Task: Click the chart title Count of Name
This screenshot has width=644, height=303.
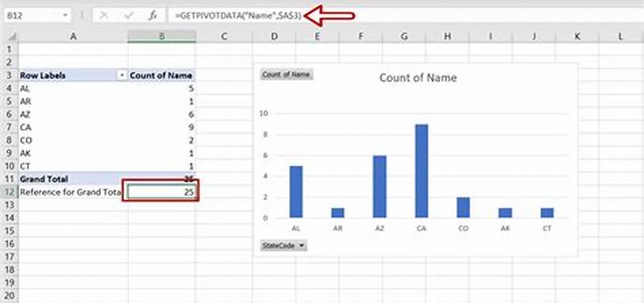Action: (418, 77)
